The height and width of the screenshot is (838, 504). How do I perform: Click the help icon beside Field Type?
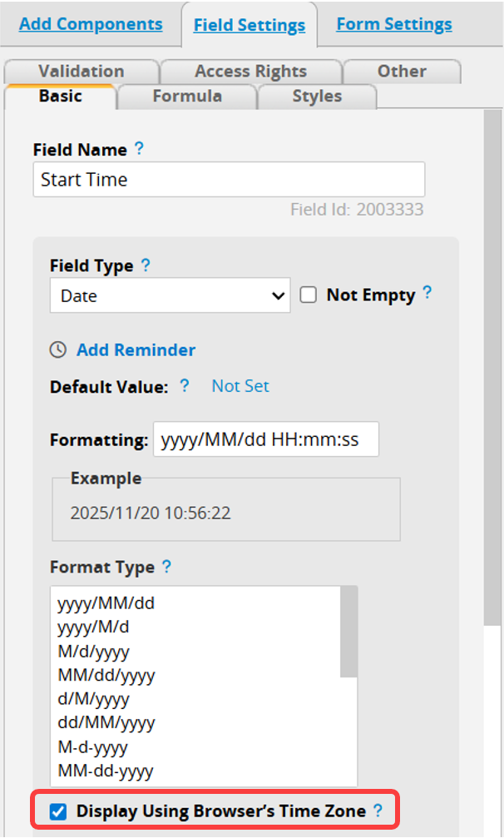pyautogui.click(x=146, y=265)
